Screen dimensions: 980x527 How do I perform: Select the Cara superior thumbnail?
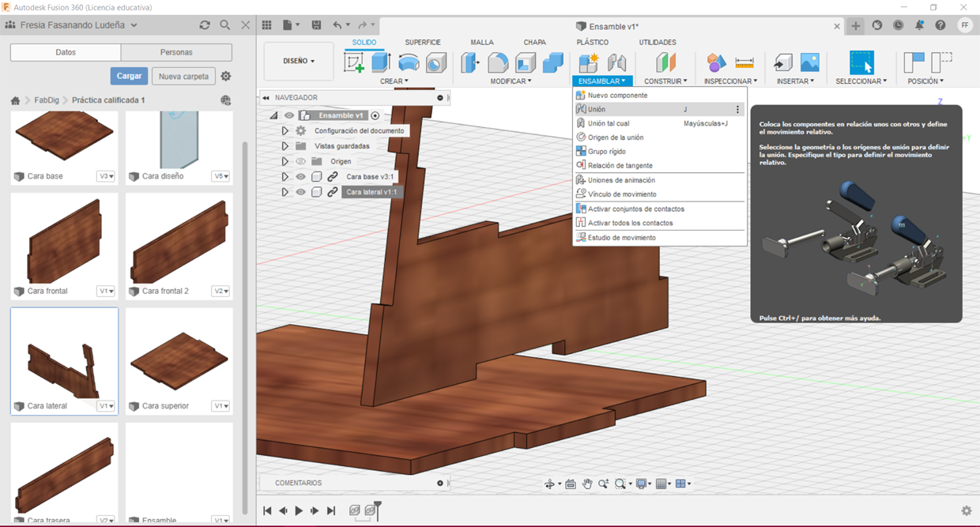[x=179, y=359]
